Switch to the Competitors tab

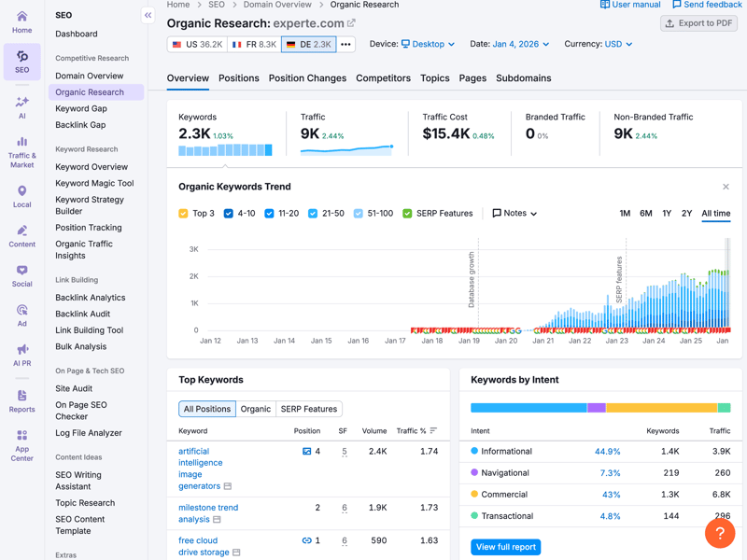tap(383, 78)
